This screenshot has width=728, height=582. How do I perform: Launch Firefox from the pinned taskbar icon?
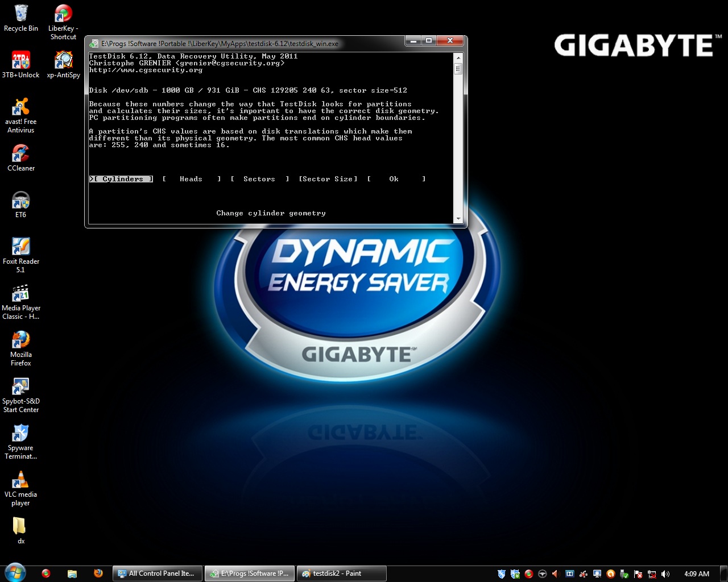click(98, 573)
